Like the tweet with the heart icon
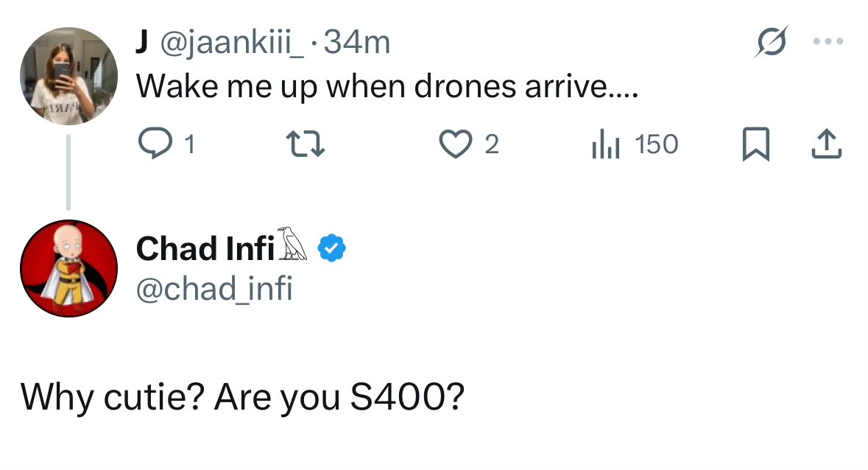 pos(456,144)
